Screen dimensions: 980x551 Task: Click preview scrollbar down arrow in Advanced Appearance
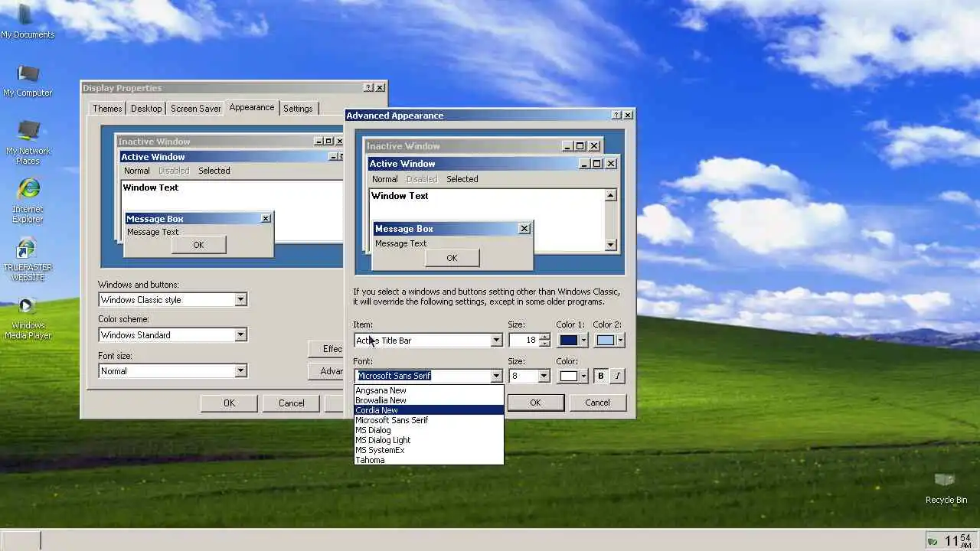[610, 245]
